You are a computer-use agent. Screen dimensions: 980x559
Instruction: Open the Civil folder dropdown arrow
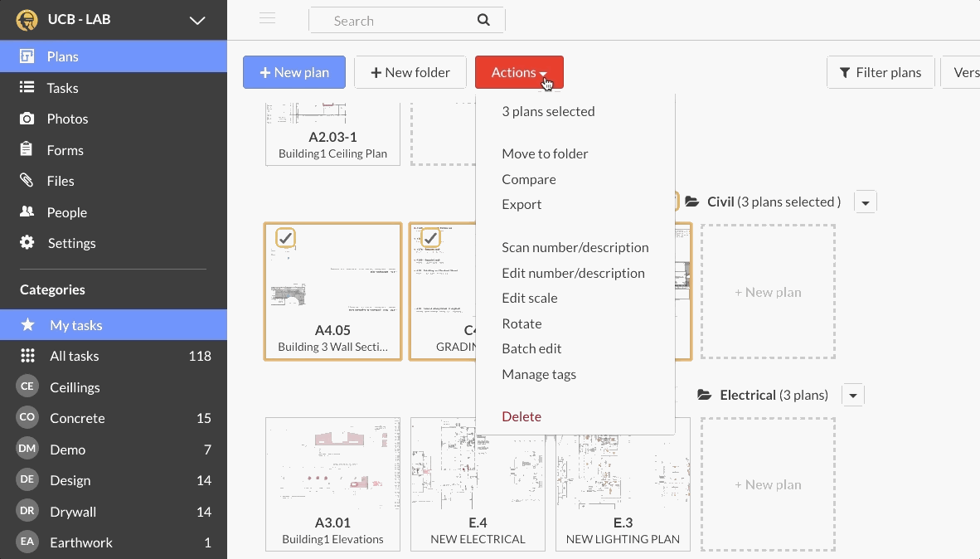tap(866, 202)
